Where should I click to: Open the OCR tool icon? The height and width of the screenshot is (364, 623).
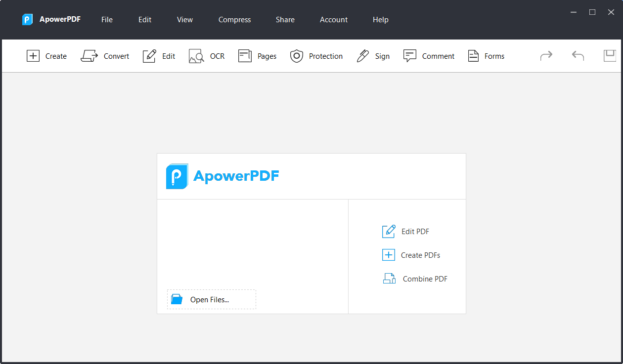[196, 56]
